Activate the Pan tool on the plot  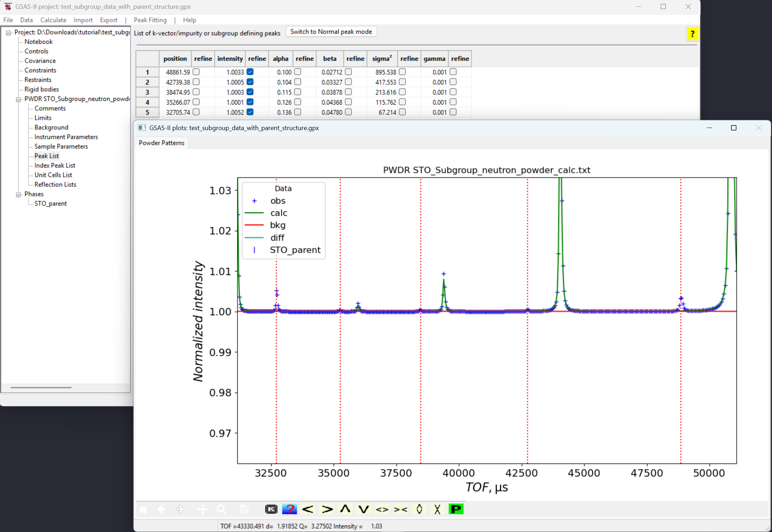pos(203,509)
